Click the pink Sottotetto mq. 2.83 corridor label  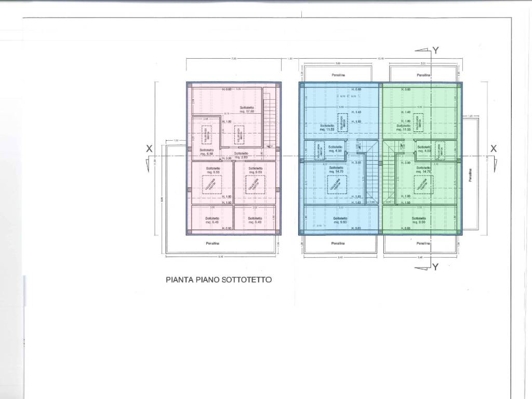[241, 154]
